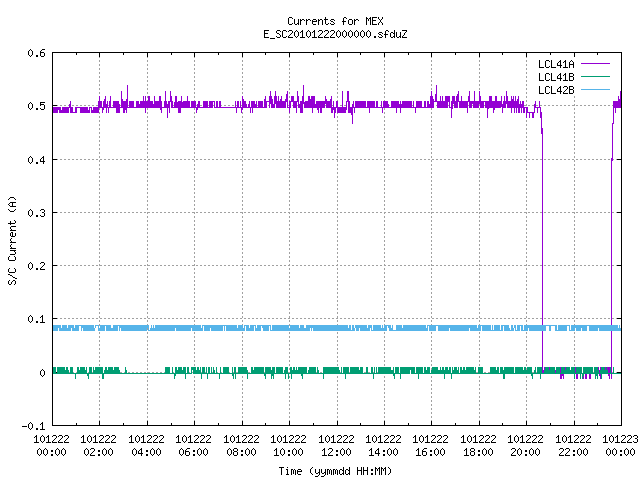Image resolution: width=640 pixels, height=480 pixels.
Task: Click the 101222 14:00 time tick label
Action: (383, 446)
